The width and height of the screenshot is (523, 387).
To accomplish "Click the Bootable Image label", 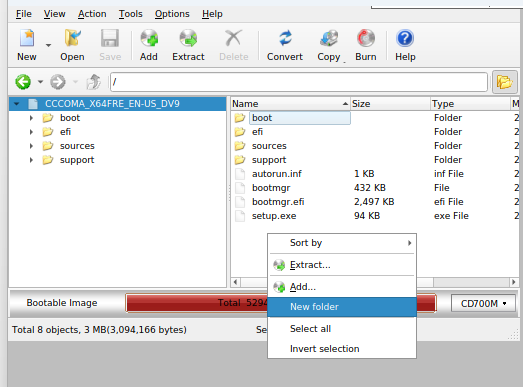I will click(62, 303).
